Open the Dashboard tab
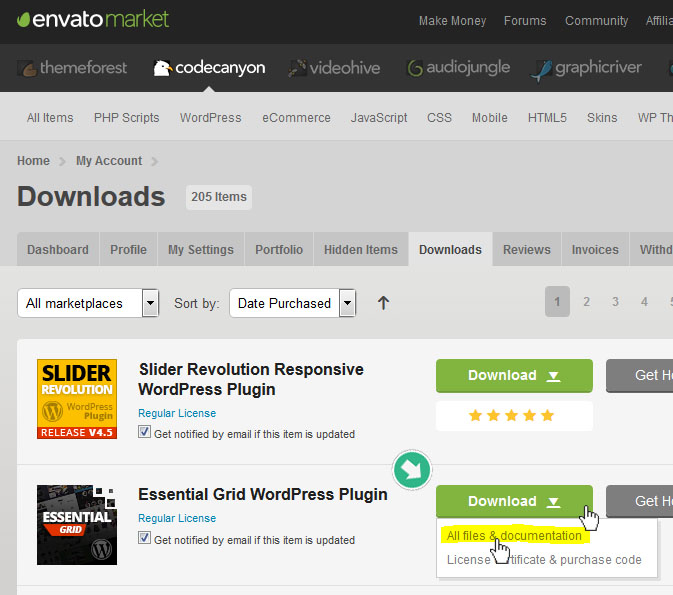 pos(58,249)
